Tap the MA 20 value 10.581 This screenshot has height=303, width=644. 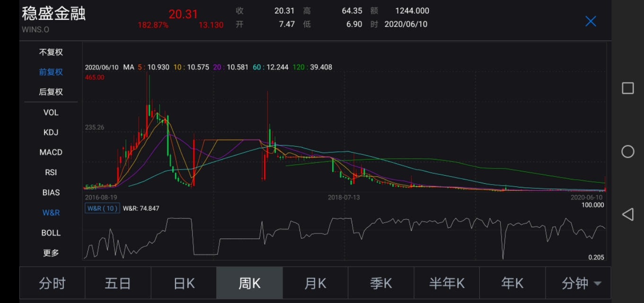click(x=238, y=67)
